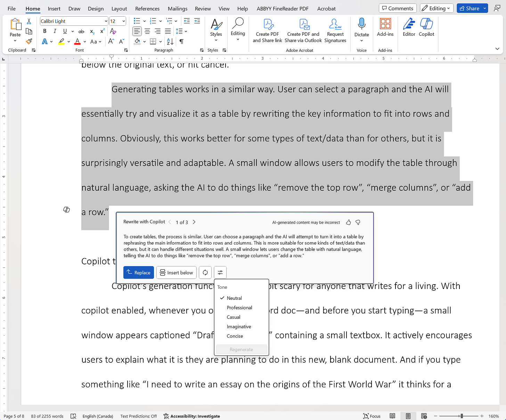Toggle strikethrough formatting

click(81, 31)
